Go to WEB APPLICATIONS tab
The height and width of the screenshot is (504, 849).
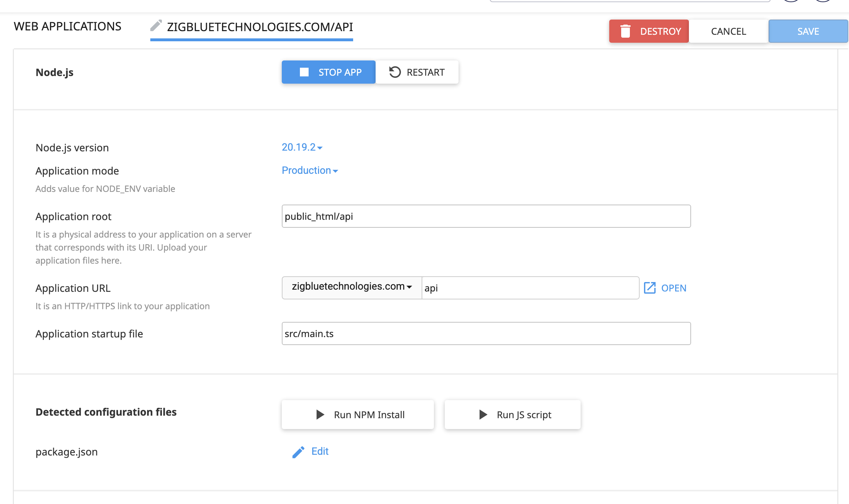point(67,26)
